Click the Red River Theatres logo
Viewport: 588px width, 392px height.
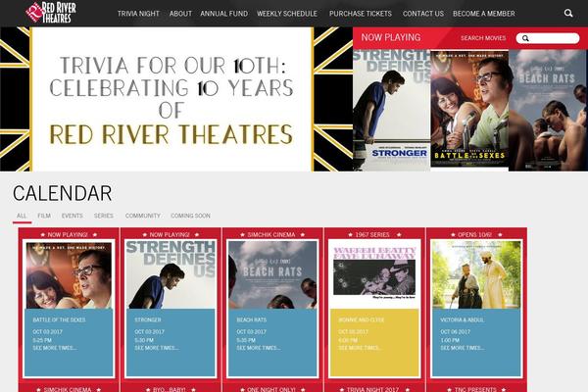(51, 13)
